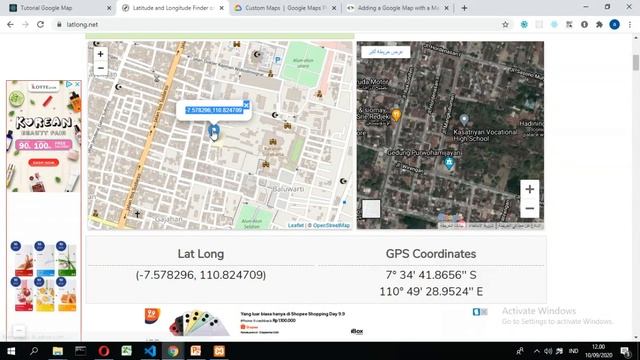Viewport: 640px width, 360px height.
Task: Go back to the previous page
Action: (x=10, y=24)
